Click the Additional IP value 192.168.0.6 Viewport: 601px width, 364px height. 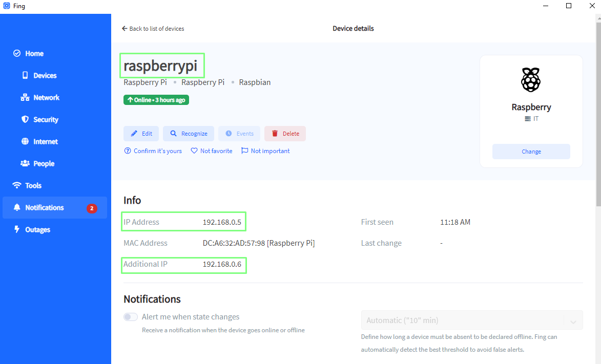[222, 264]
